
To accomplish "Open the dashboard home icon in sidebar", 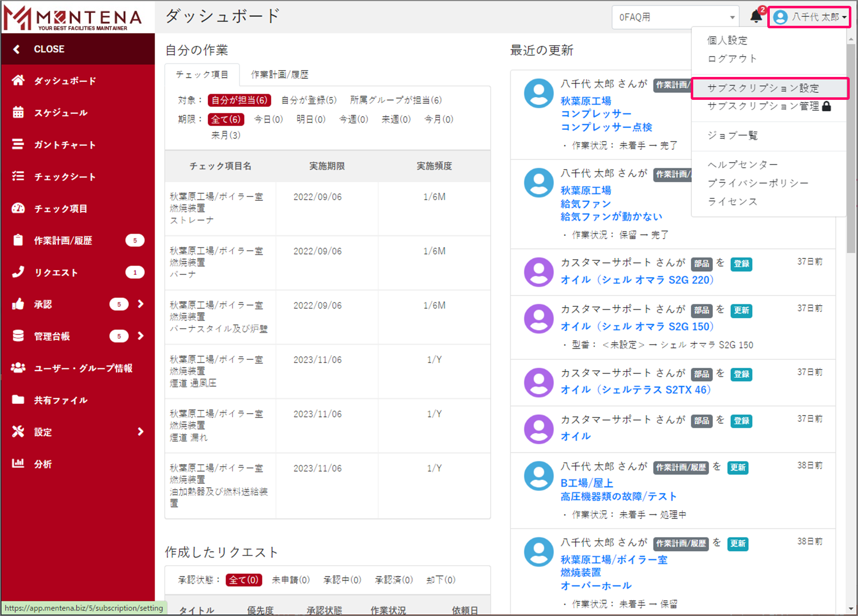I will click(18, 80).
